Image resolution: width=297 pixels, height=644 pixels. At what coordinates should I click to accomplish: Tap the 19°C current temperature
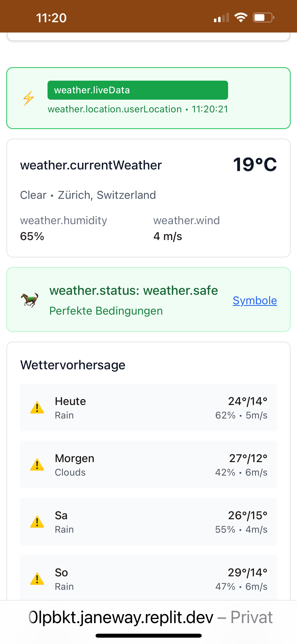click(255, 165)
